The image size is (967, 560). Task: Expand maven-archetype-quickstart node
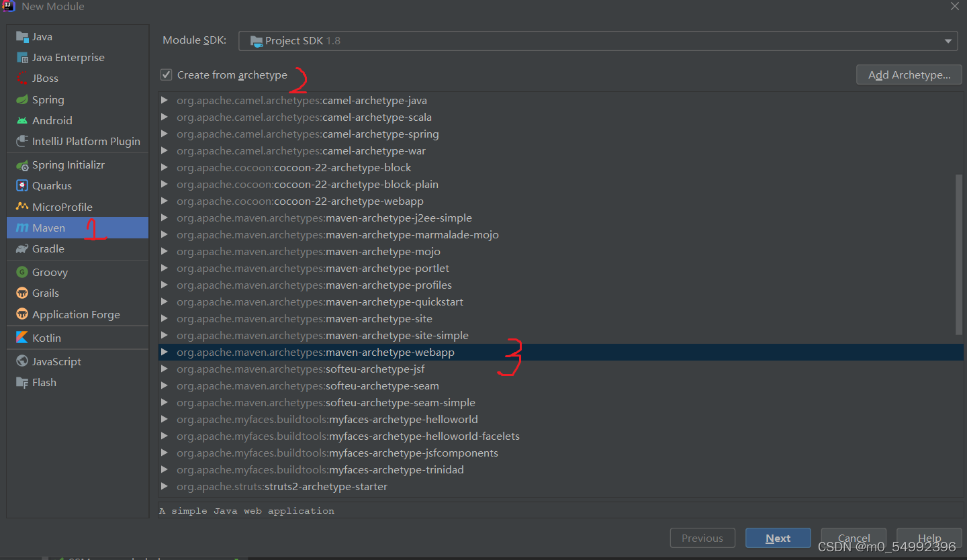coord(165,302)
